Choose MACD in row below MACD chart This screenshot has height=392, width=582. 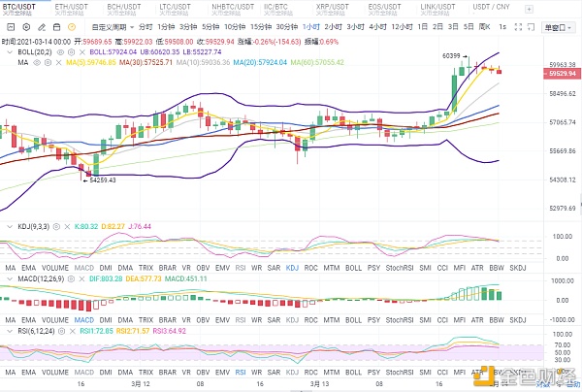point(84,320)
